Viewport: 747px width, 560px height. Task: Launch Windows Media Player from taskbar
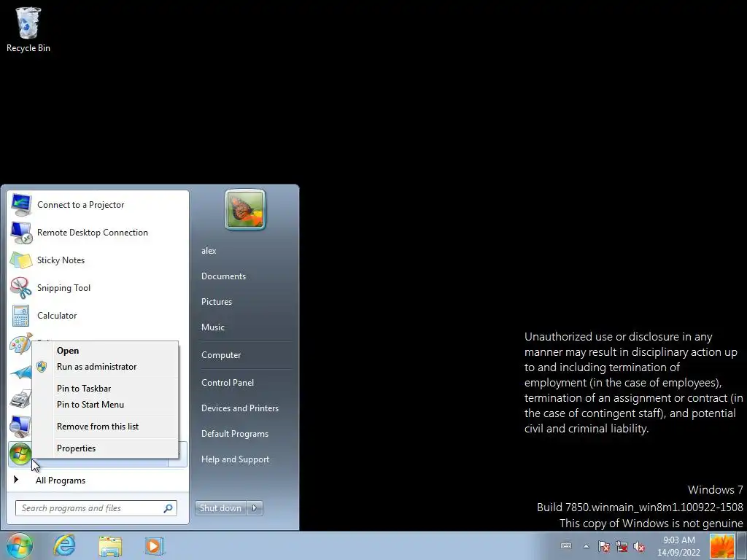pos(155,545)
